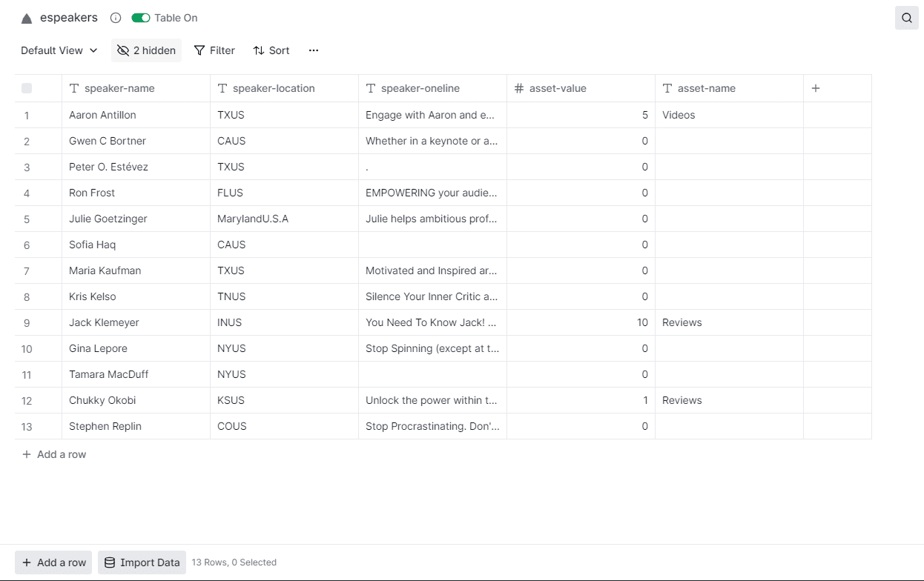Click the asset-name column header

730,88
